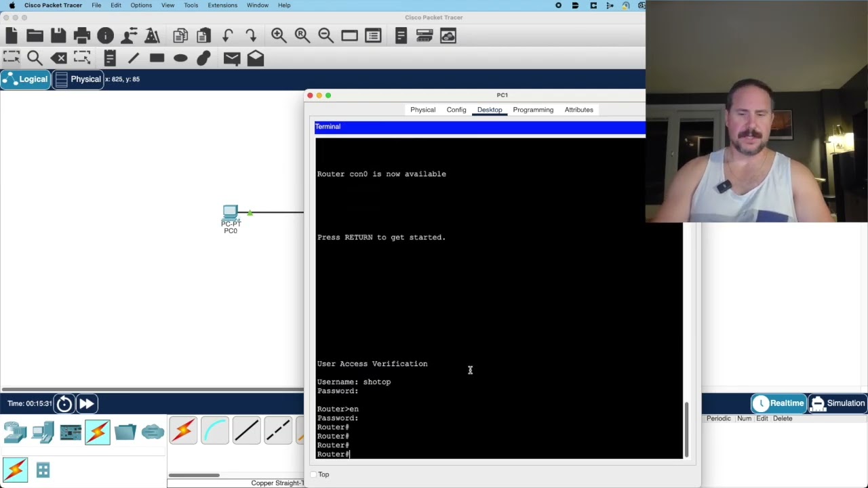Viewport: 868px width, 488px height.
Task: Choose the Draw Rectangle tool
Action: [157, 58]
